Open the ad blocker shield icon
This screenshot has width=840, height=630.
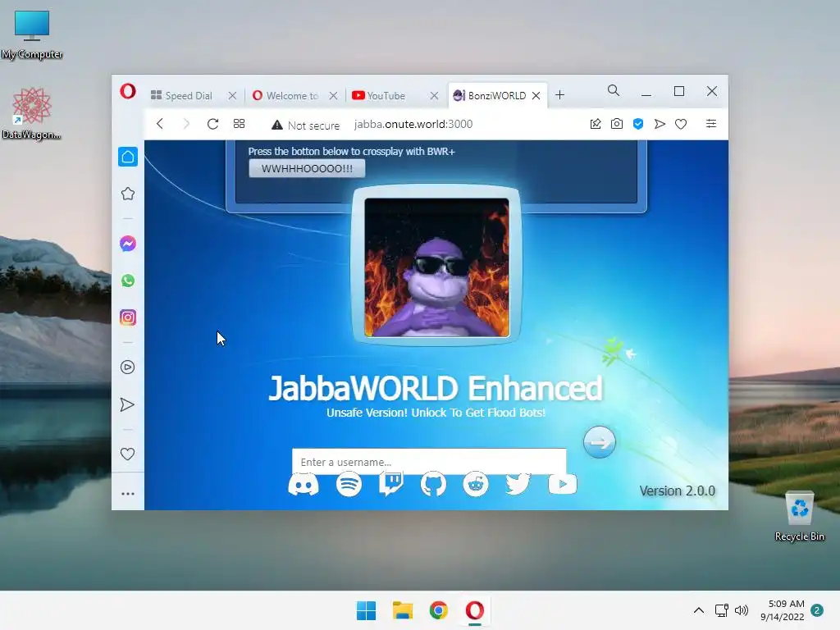pos(638,124)
